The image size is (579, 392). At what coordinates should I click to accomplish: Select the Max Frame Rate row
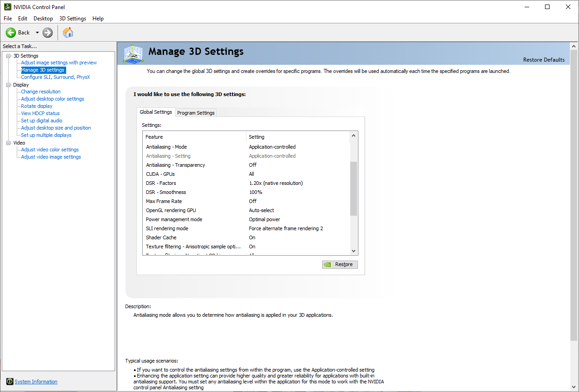point(246,201)
